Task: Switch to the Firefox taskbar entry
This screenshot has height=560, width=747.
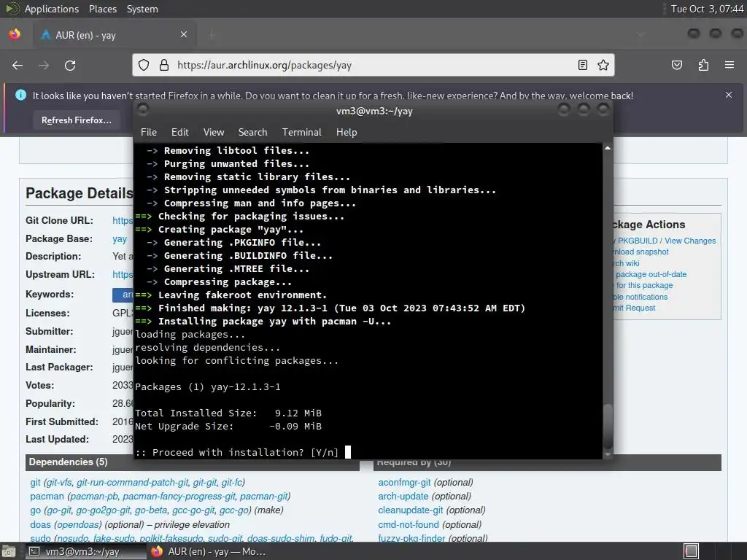Action: (209, 551)
